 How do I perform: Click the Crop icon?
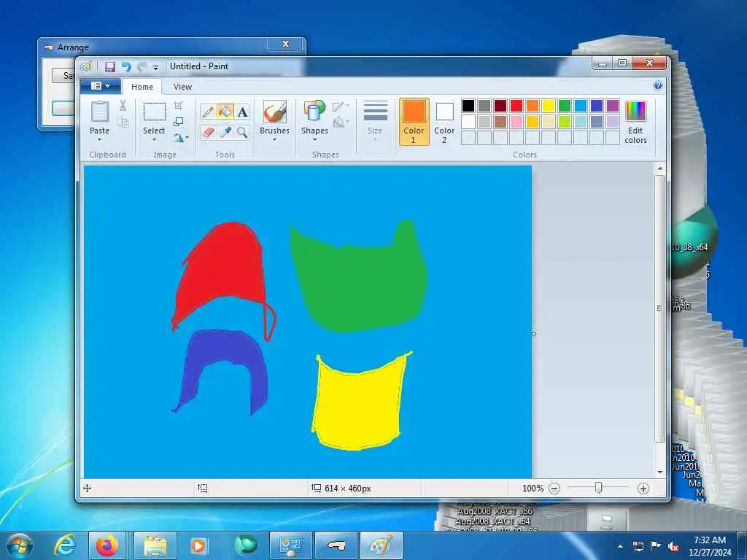tap(179, 105)
